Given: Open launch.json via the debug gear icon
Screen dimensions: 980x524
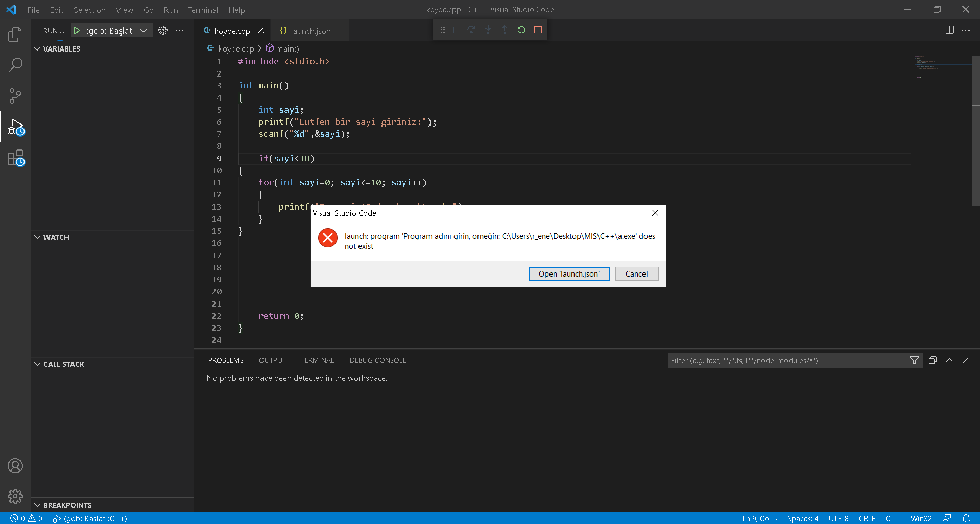Looking at the screenshot, I should point(163,30).
